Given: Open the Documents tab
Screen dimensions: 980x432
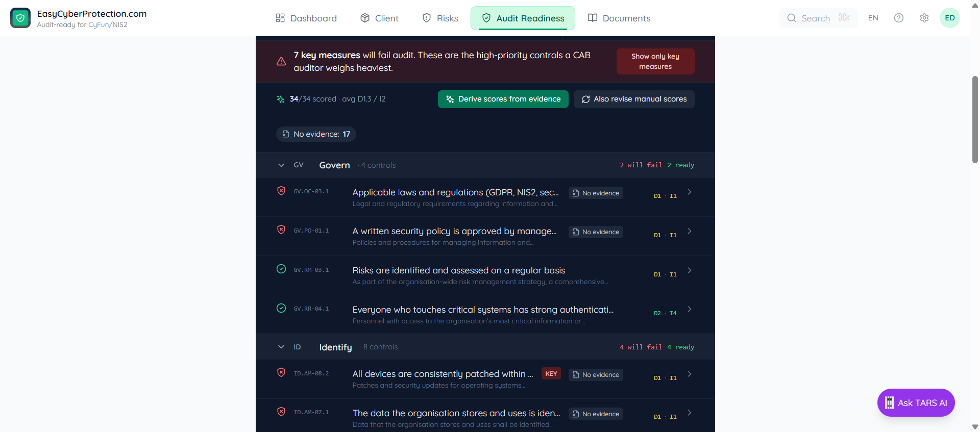Looking at the screenshot, I should 619,18.
